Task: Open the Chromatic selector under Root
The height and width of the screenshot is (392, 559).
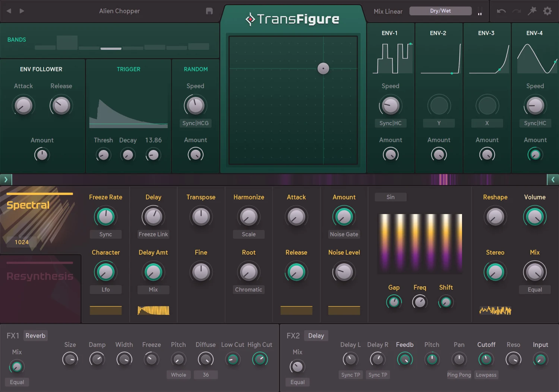Action: click(x=249, y=289)
